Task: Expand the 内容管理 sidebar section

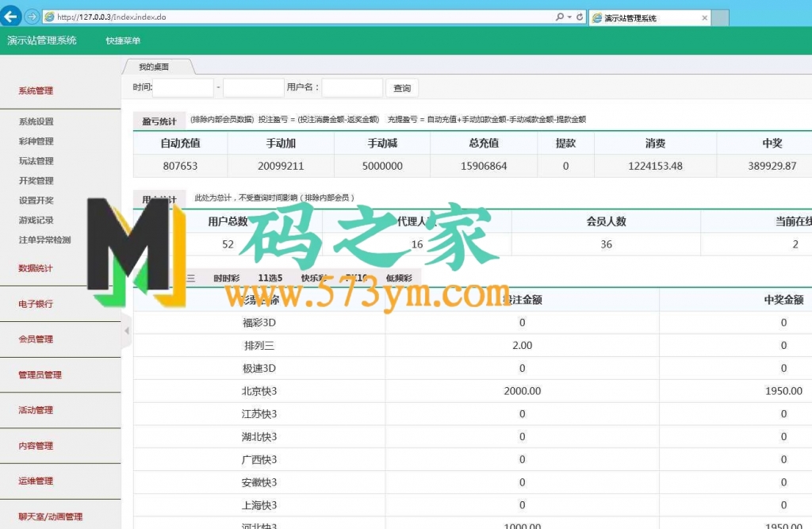Action: click(x=35, y=446)
